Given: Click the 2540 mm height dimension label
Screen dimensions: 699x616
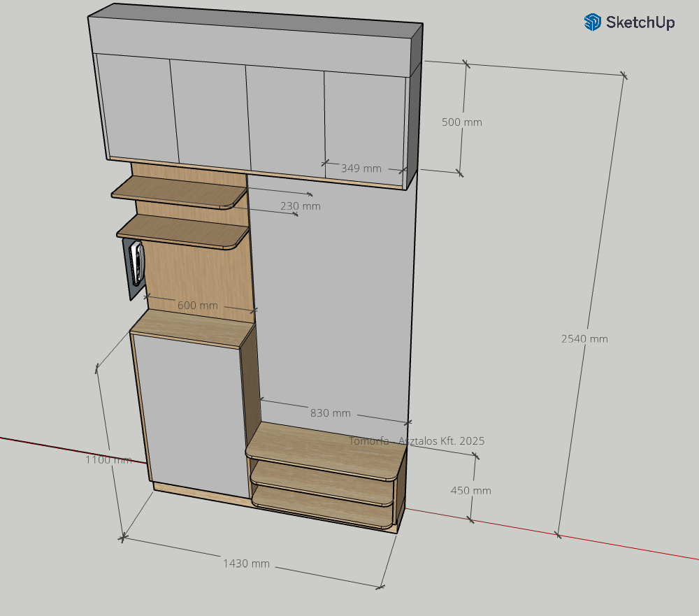Looking at the screenshot, I should (584, 338).
